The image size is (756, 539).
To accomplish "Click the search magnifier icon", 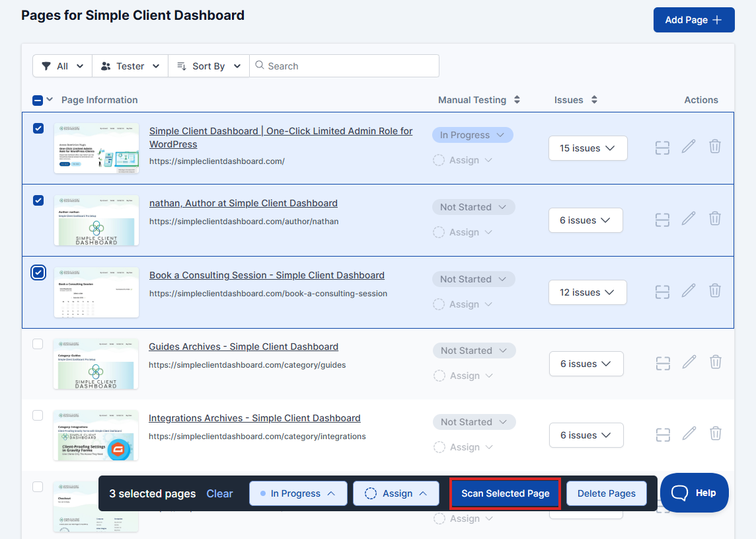I will coord(260,65).
